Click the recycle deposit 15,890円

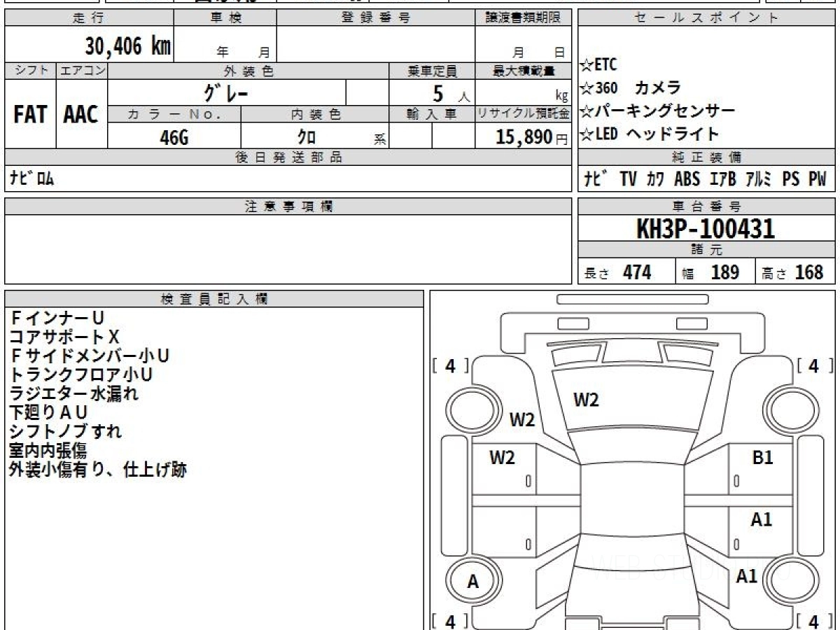point(531,137)
